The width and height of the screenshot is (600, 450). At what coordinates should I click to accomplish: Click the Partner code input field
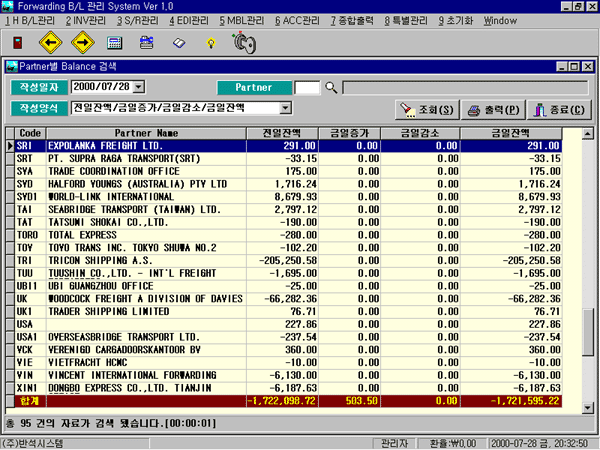[x=307, y=88]
